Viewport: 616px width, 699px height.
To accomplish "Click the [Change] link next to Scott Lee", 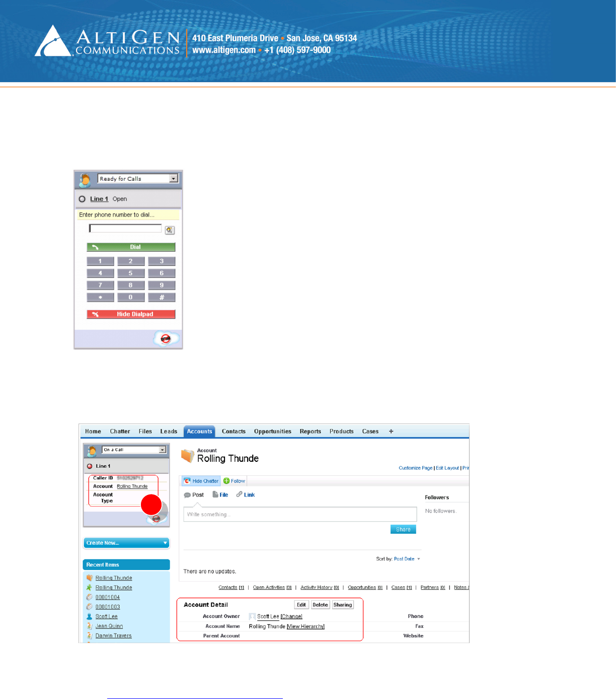I will coord(291,616).
